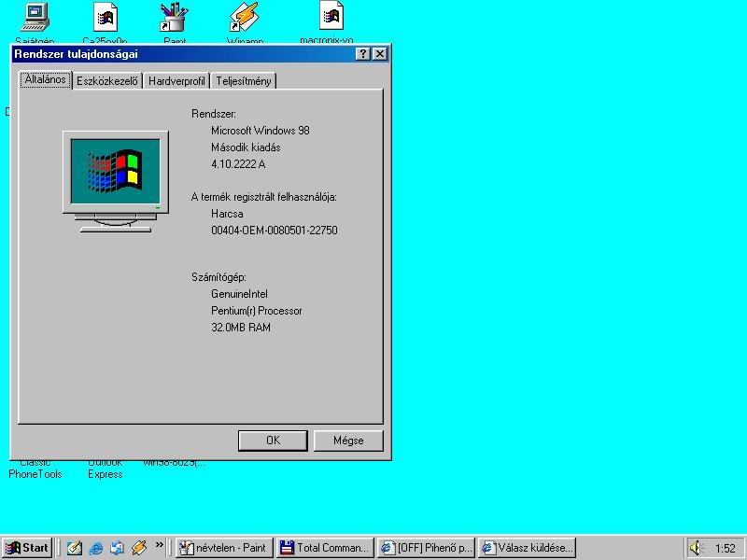
Task: Select the Outlook Express desktop label
Action: pos(106,469)
